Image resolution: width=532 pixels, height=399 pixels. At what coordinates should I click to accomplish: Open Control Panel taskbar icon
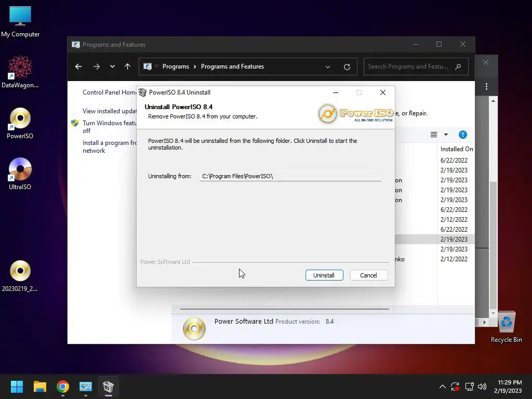(86, 387)
